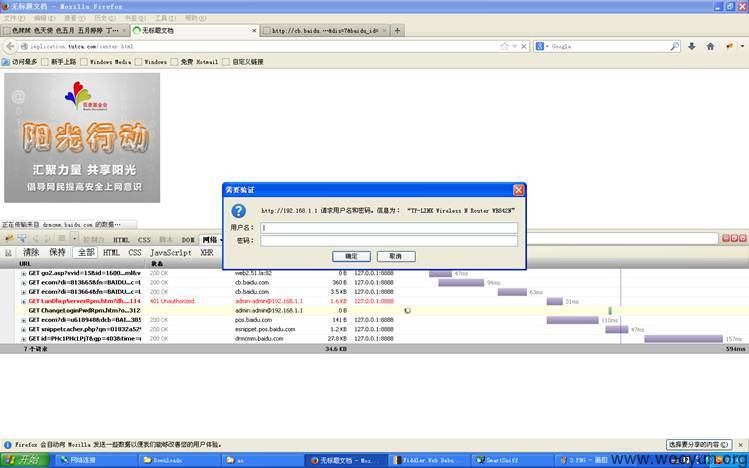Open the Windows 开始 Start button
This screenshot has width=749, height=468.
25,460
